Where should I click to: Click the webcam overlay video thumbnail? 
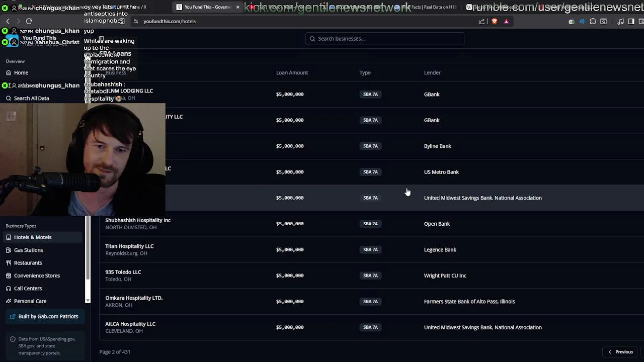(x=83, y=160)
